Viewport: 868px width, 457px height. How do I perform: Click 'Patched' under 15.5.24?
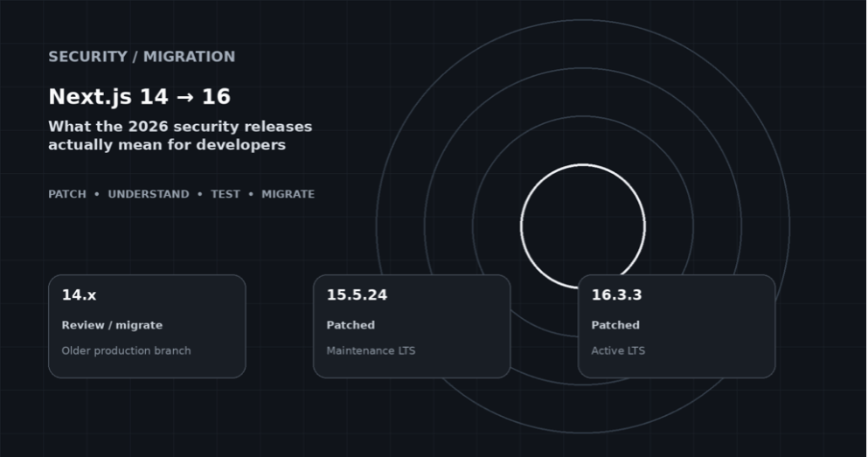[351, 325]
